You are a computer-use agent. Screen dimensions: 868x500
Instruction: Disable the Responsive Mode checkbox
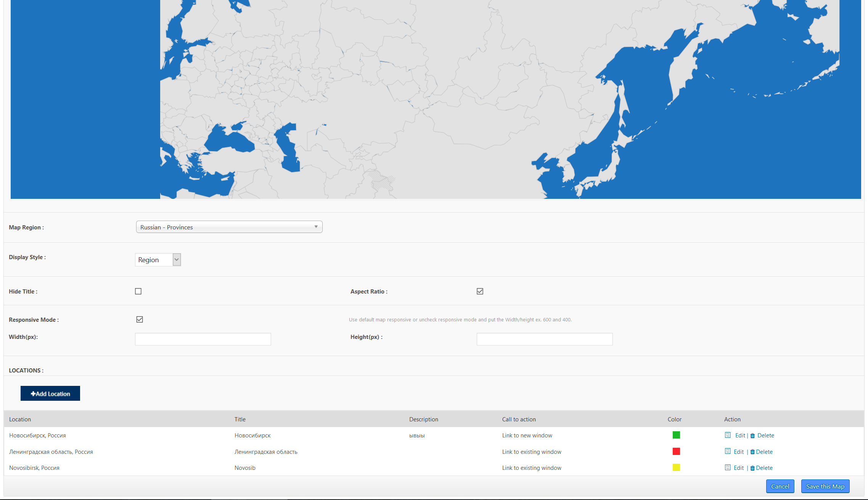coord(140,319)
